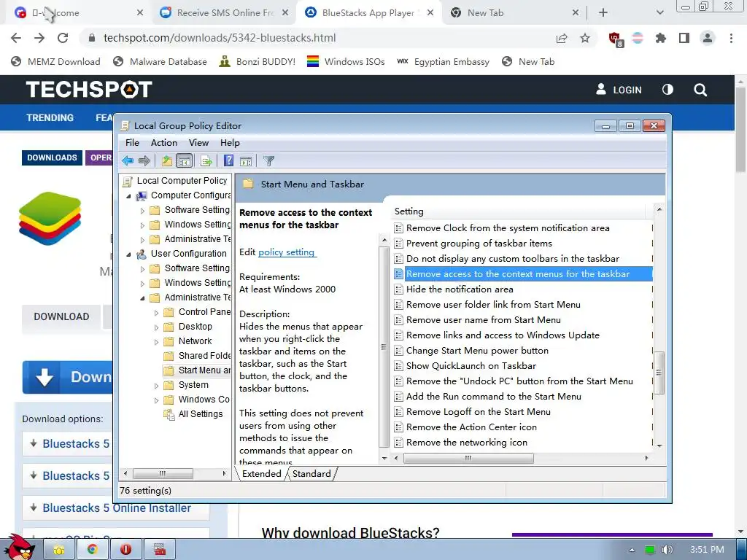Open the MEMZ Download bookmark
Viewport: 747px width, 560px height.
pos(55,61)
